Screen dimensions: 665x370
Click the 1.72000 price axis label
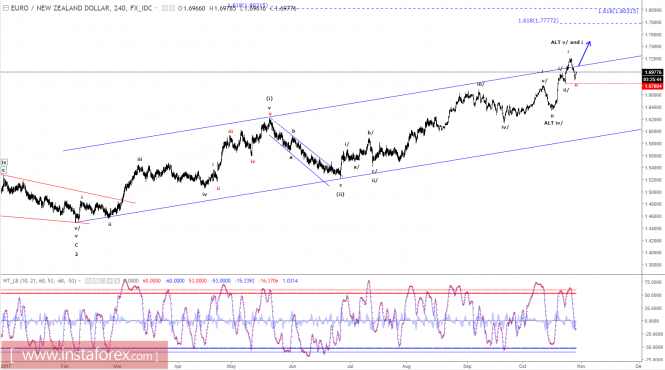[x=654, y=59]
